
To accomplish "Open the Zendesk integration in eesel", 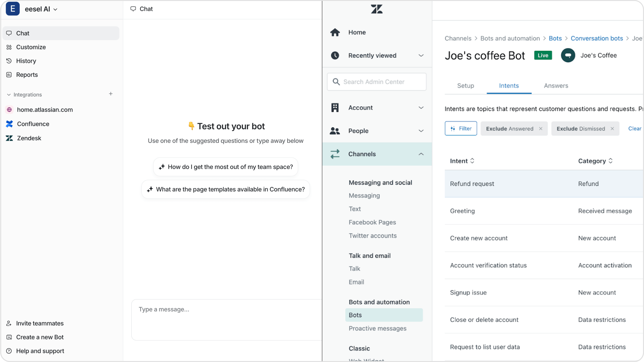I will click(29, 138).
